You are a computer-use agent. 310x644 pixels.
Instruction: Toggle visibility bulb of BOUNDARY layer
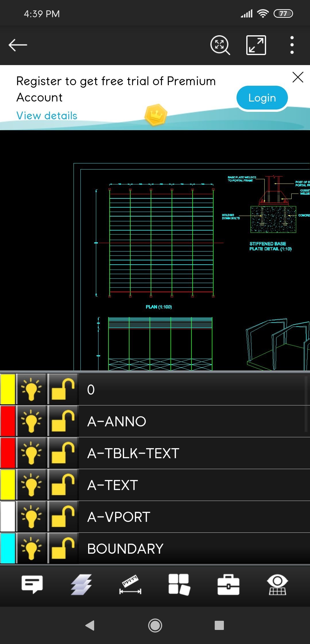click(31, 549)
